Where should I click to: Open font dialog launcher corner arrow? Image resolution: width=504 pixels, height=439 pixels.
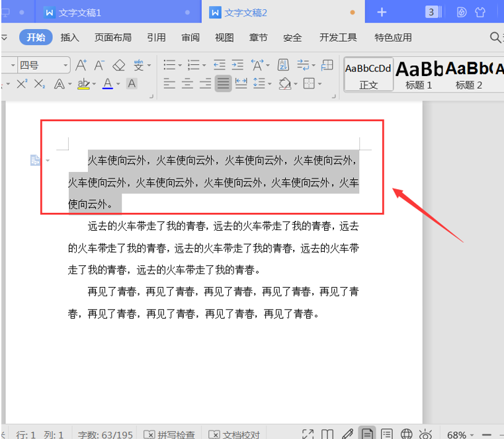[x=151, y=96]
